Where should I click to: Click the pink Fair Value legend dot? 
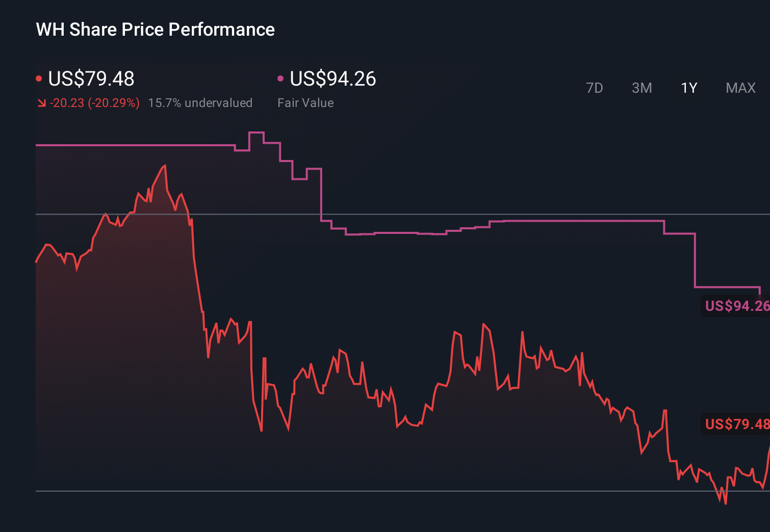tap(280, 78)
